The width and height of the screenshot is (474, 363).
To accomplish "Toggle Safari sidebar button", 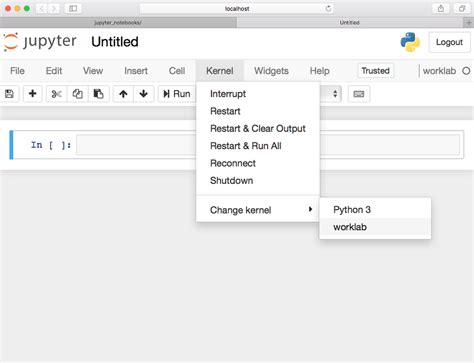I will pyautogui.click(x=73, y=8).
